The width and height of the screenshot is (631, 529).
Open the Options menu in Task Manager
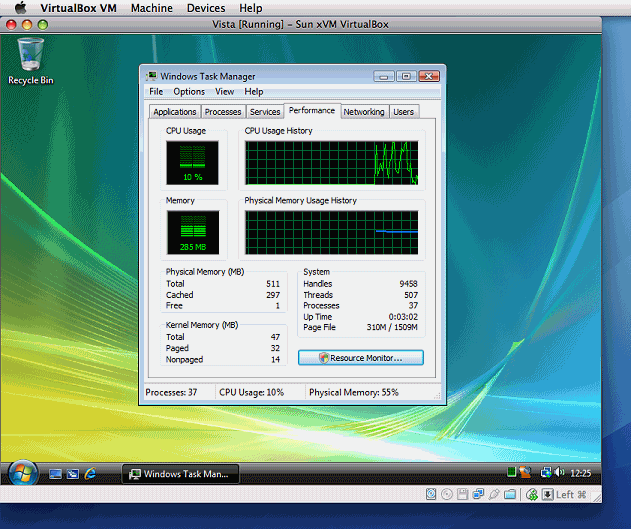(x=189, y=92)
